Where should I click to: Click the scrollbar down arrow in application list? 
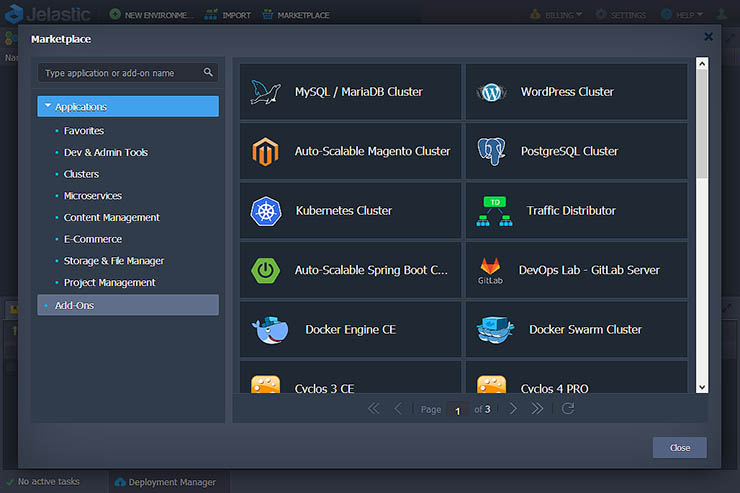pyautogui.click(x=702, y=386)
